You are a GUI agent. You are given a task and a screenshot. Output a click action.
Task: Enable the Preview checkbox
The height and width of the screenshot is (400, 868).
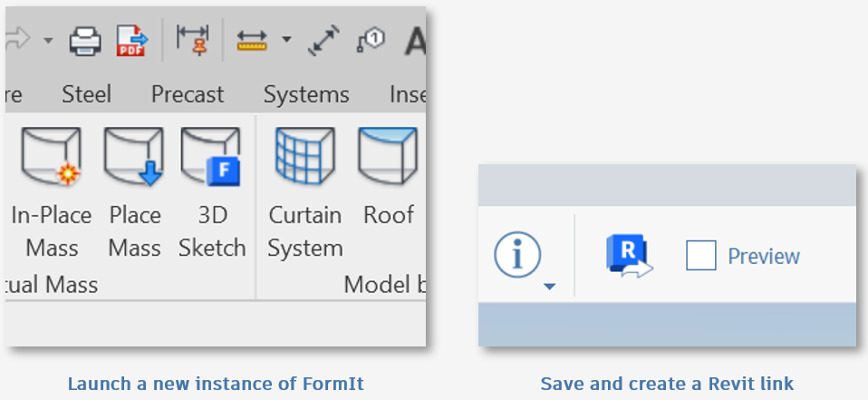click(700, 256)
